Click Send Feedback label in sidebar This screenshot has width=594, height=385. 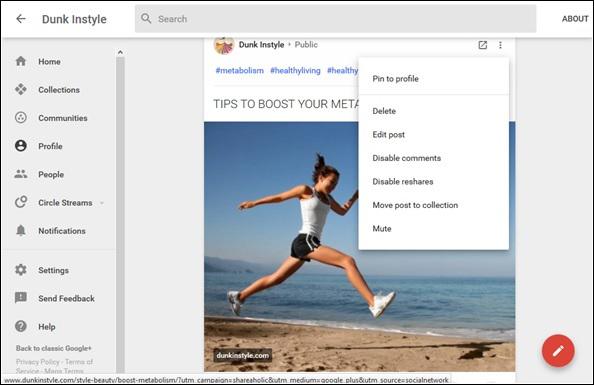(66, 299)
